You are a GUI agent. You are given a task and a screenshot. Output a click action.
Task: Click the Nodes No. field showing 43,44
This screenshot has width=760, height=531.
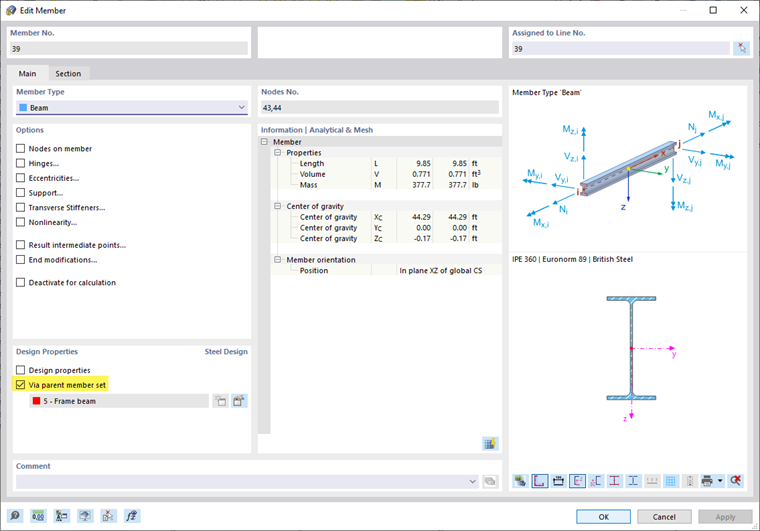point(380,107)
